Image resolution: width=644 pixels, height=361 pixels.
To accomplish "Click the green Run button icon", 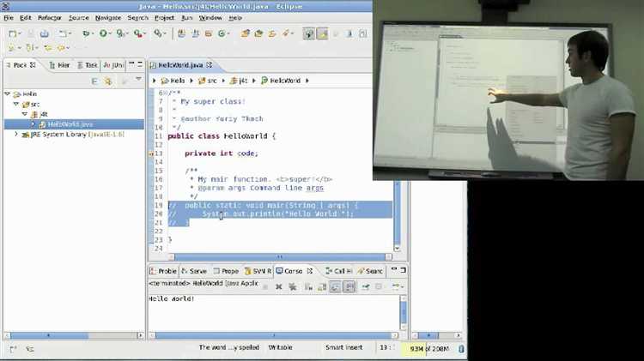I will tap(103, 33).
